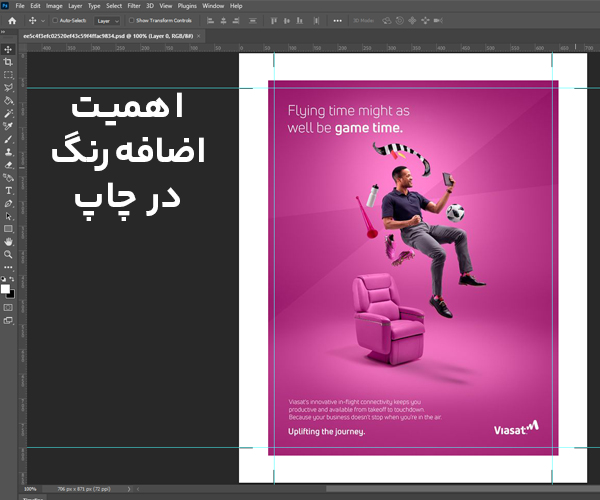The image size is (600, 500).
Task: Open the Type menu
Action: point(94,6)
